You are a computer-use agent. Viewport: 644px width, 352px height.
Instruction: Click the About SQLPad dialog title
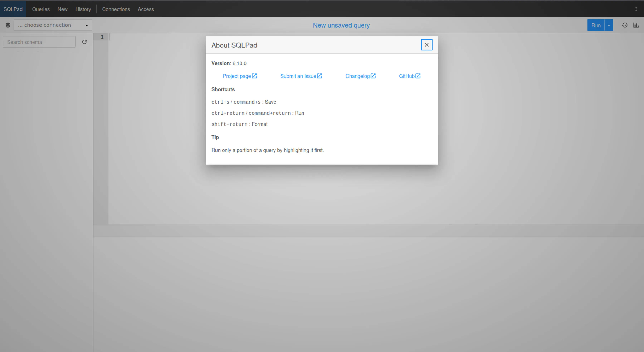click(234, 45)
